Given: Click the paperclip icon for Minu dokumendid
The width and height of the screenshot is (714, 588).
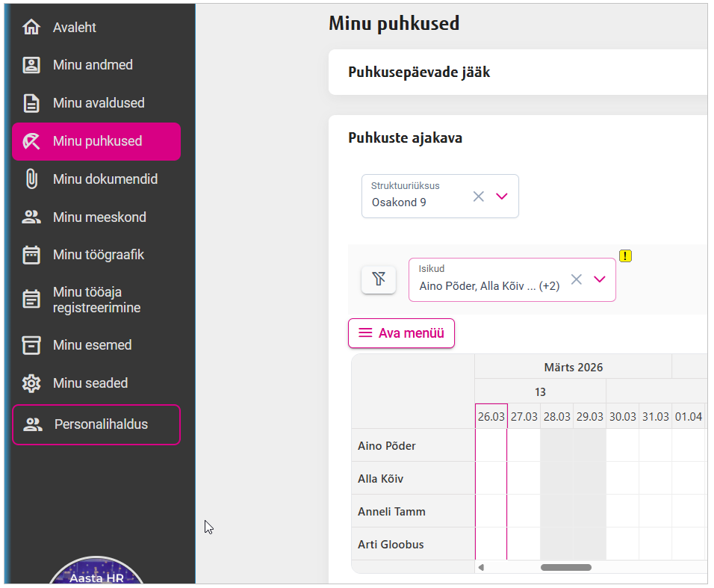Looking at the screenshot, I should point(31,179).
